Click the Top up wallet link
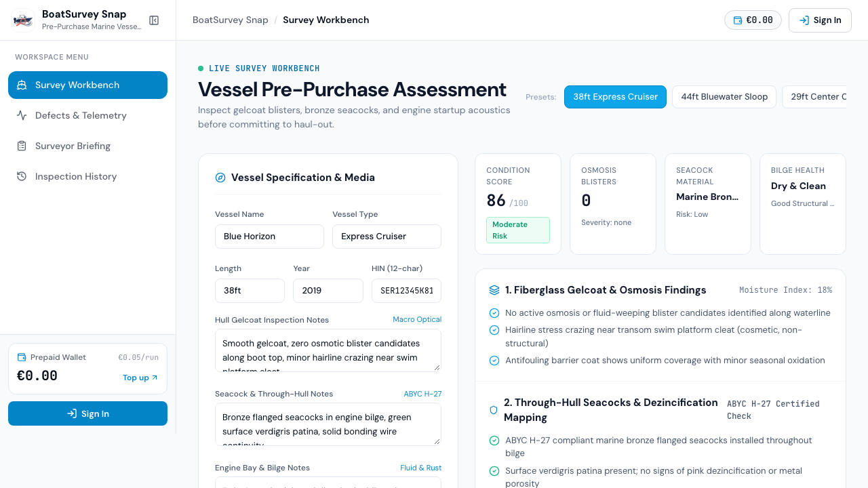The height and width of the screenshot is (488, 868). 140,378
